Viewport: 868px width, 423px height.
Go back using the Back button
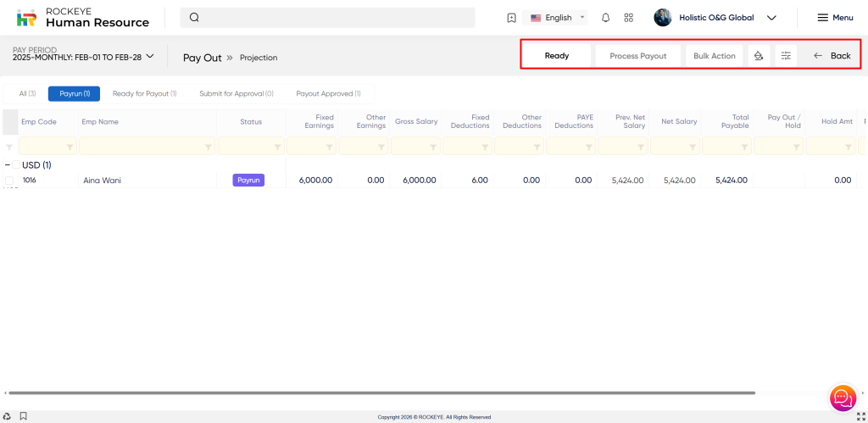point(832,56)
